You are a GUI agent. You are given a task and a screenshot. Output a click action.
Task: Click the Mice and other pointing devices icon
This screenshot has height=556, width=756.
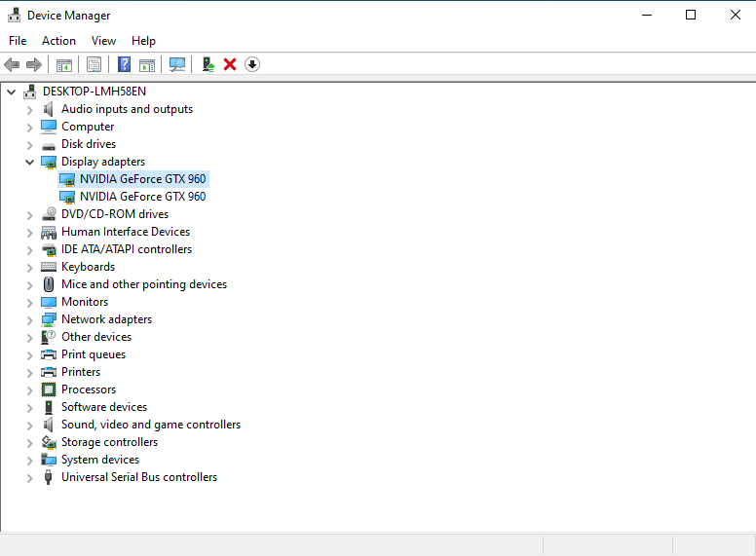pos(49,284)
